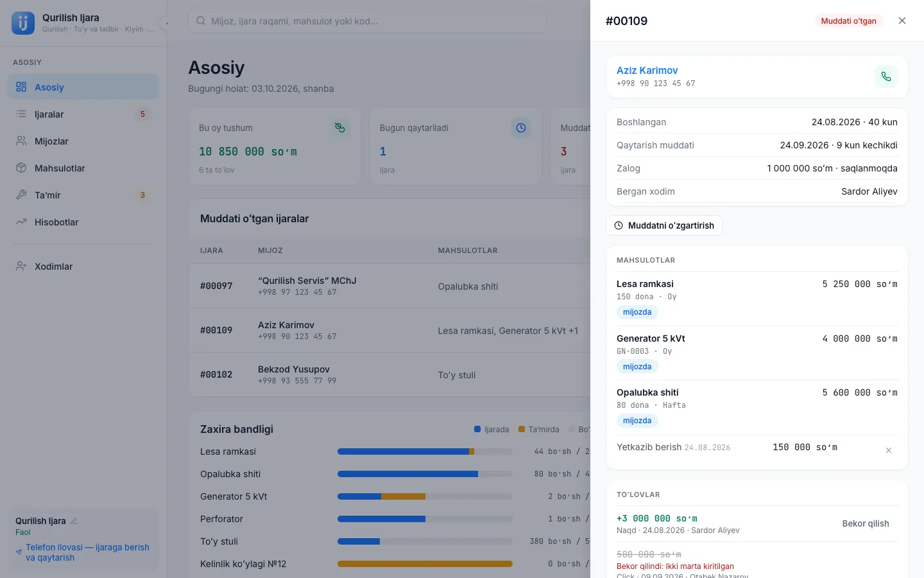The image size is (924, 578).
Task: Click the Muddatni o'zgartirish button
Action: pos(664,225)
